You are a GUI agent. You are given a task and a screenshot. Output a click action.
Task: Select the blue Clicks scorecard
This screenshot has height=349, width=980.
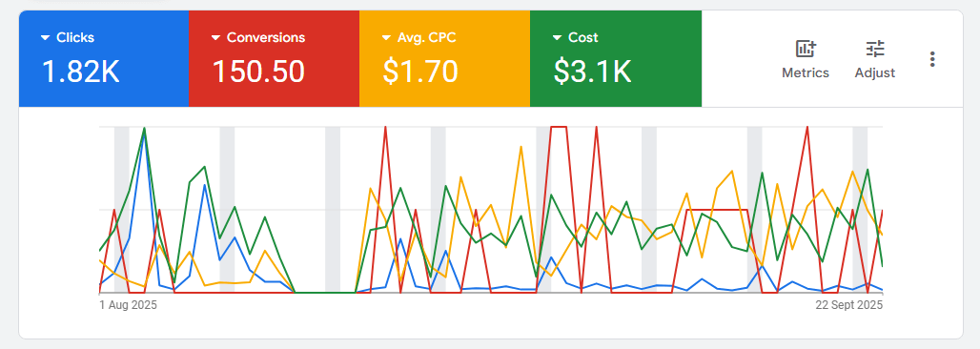coord(104,59)
